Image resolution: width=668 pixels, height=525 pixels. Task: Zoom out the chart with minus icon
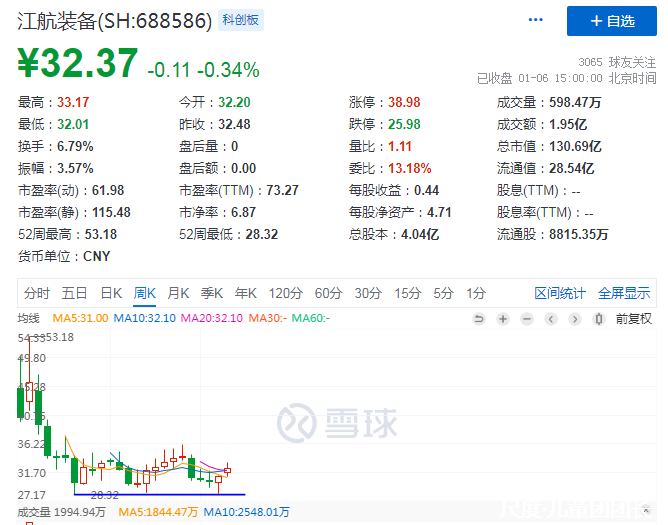(x=527, y=319)
